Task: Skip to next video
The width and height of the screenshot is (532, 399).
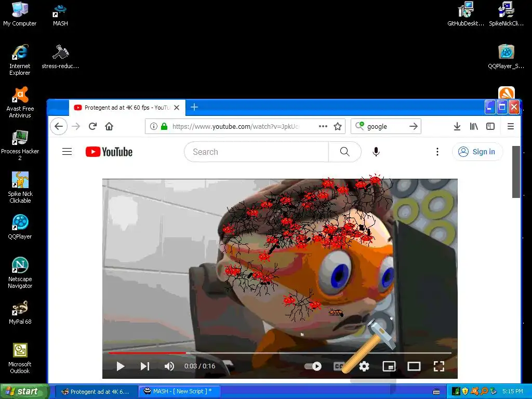Action: (x=145, y=366)
